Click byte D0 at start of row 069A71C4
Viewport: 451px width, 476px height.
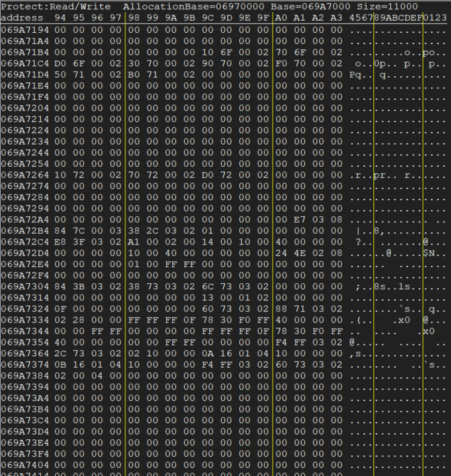point(60,64)
